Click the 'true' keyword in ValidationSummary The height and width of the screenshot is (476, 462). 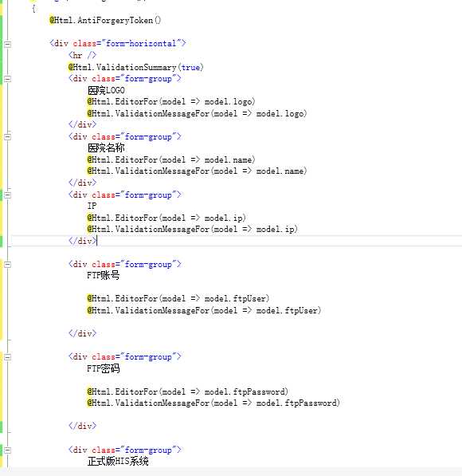(190, 67)
